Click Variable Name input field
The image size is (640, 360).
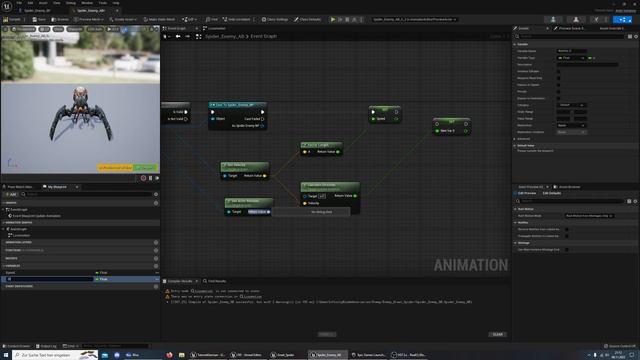571,51
